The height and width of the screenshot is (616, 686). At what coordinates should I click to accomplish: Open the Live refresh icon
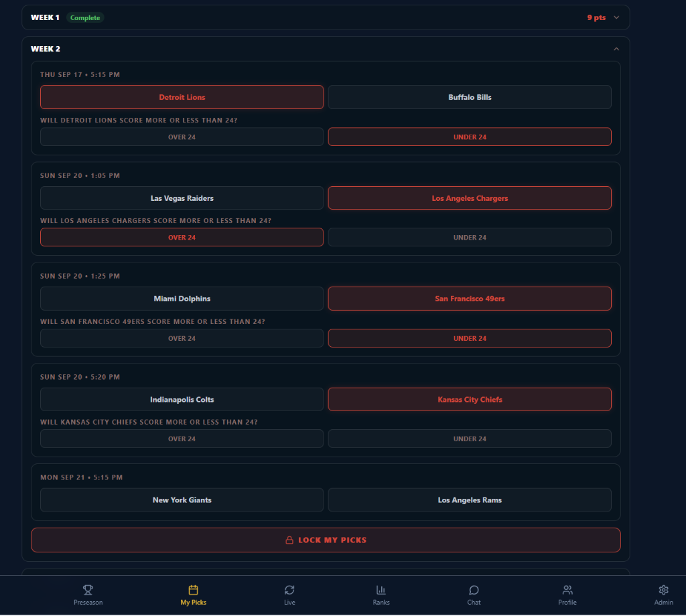click(289, 590)
